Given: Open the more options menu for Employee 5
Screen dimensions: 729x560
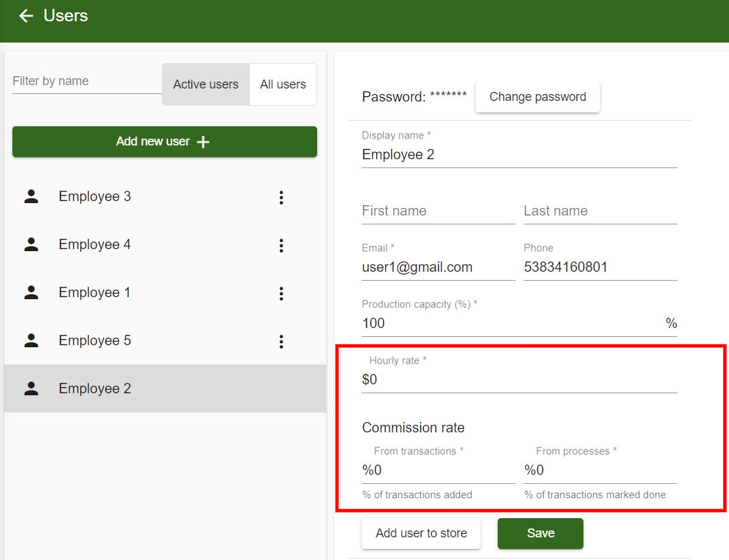Looking at the screenshot, I should 281,342.
